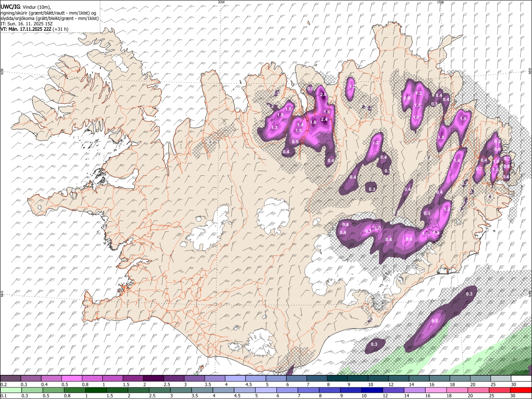Click the Hofsjökull glacier in central Iceland

pyautogui.click(x=273, y=215)
